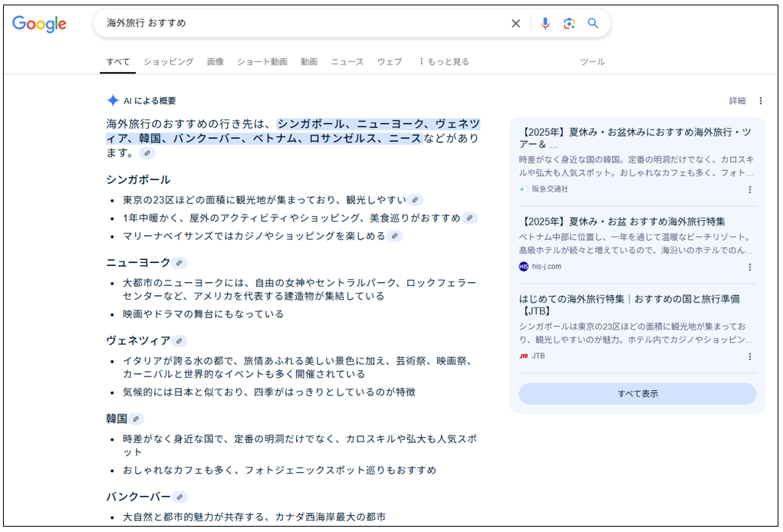783x532 pixels.
Task: Click the すべて表示 button
Action: coord(638,394)
